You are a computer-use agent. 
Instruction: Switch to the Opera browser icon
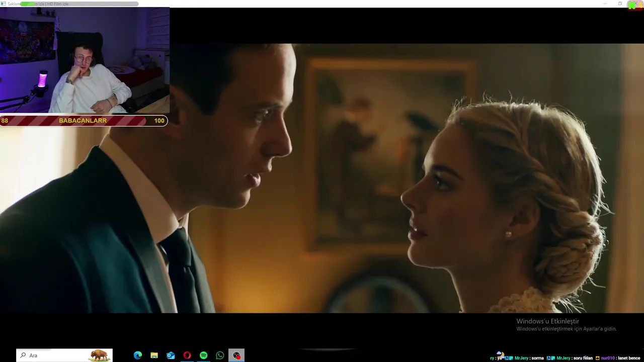tap(187, 355)
